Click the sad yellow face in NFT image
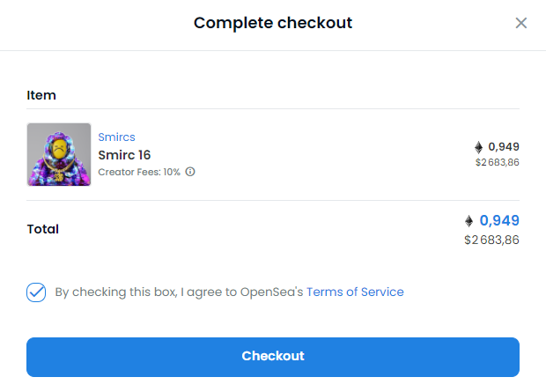 (x=60, y=150)
